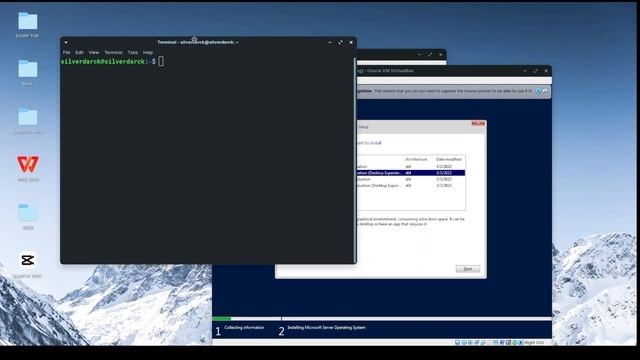Click the Date modified column header
This screenshot has height=360, width=640.
coord(448,159)
